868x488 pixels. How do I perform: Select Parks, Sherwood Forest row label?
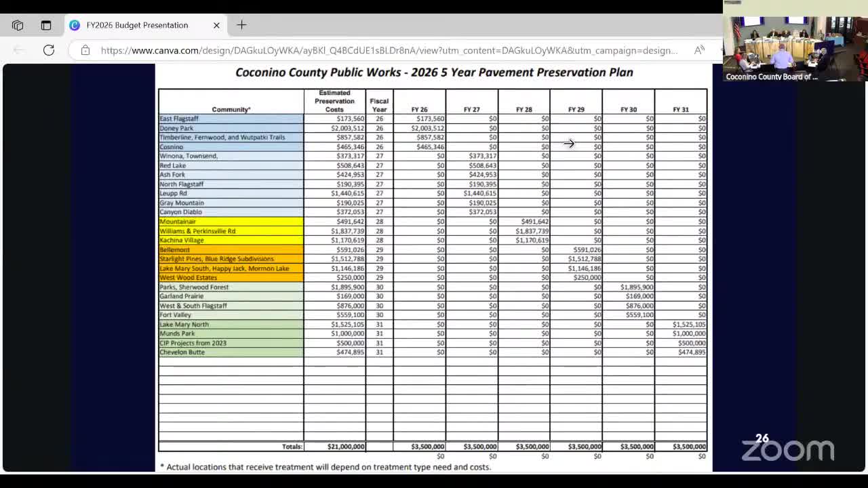point(195,287)
